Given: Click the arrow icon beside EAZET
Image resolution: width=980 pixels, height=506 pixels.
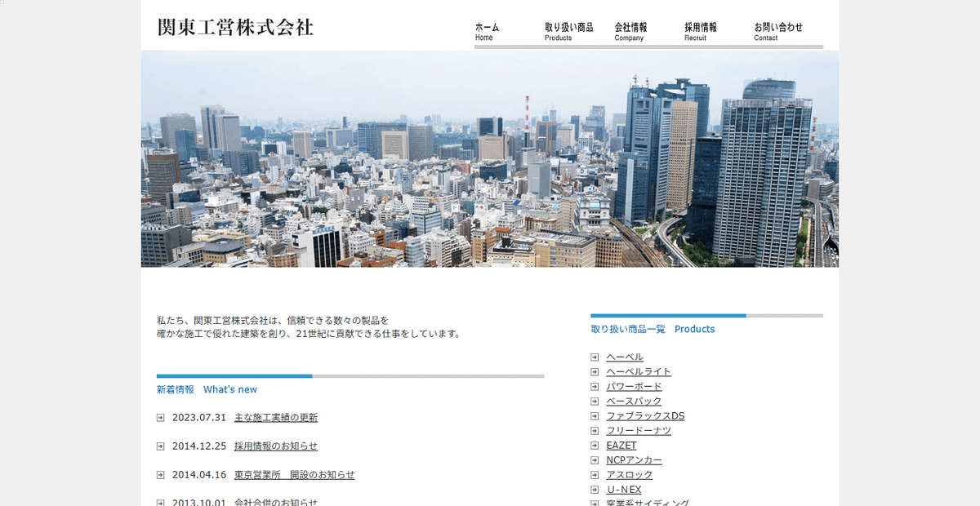Looking at the screenshot, I should pos(595,445).
